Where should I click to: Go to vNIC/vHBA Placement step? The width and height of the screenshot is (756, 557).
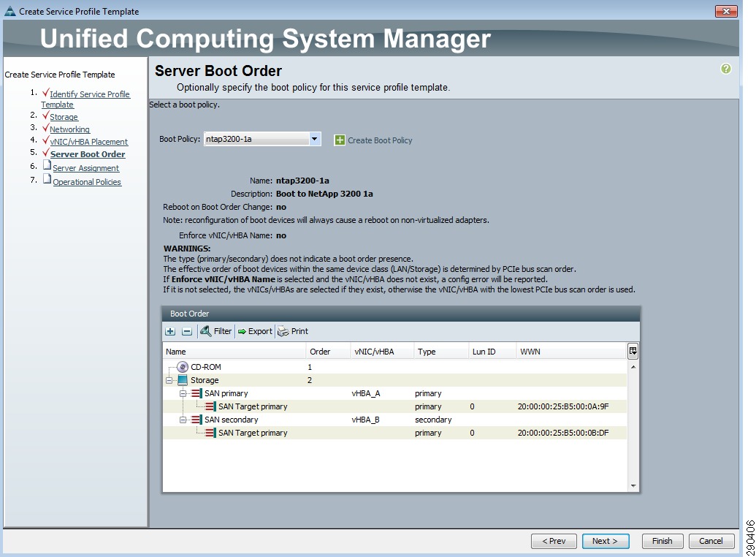click(88, 142)
